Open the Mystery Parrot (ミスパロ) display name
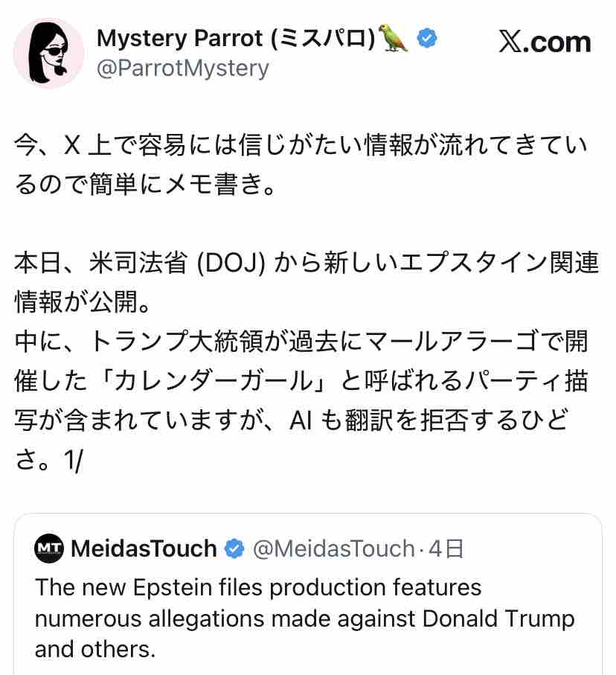 point(236,38)
